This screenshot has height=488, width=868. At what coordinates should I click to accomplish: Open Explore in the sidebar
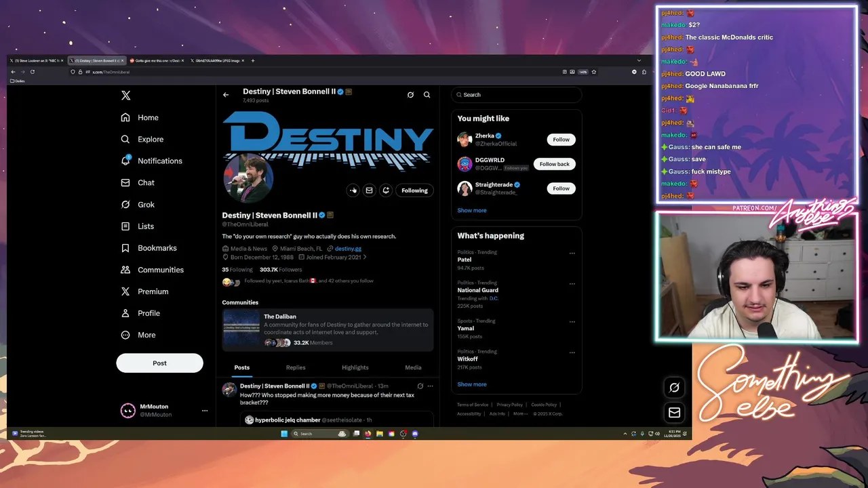(142, 139)
